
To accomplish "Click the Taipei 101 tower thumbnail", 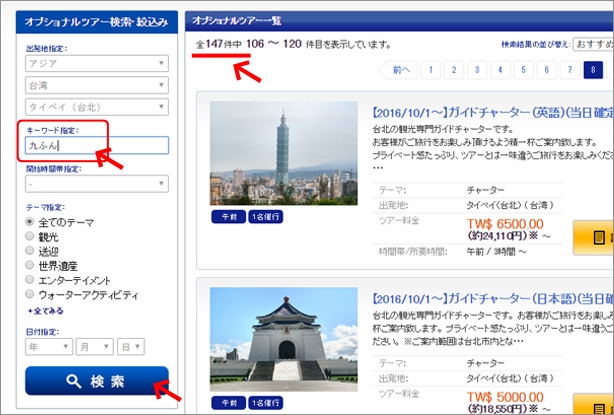I will pos(283,153).
